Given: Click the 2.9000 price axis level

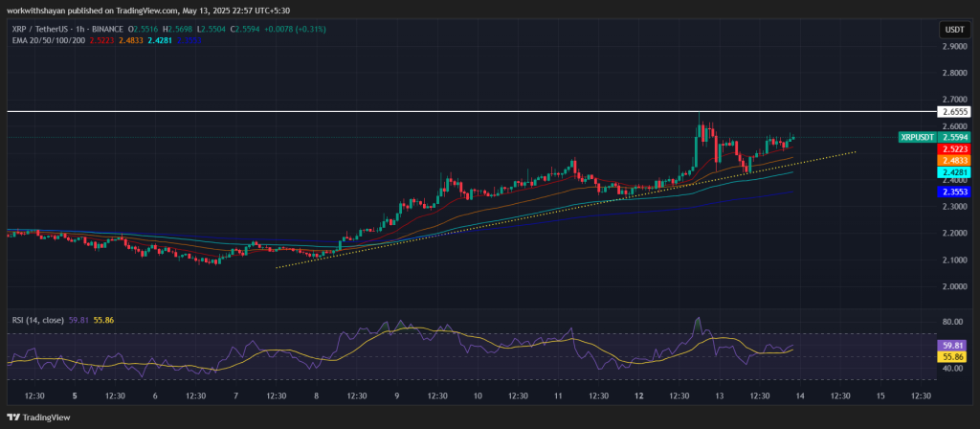Looking at the screenshot, I should tap(954, 46).
